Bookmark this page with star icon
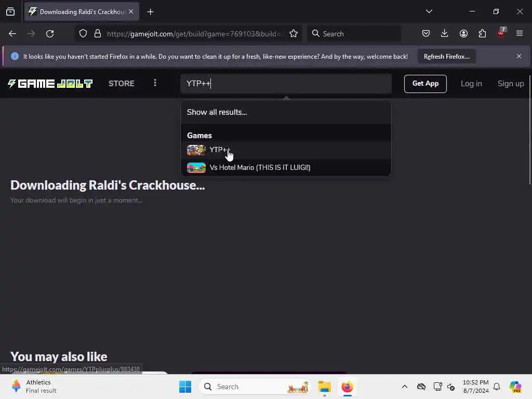 tap(294, 34)
